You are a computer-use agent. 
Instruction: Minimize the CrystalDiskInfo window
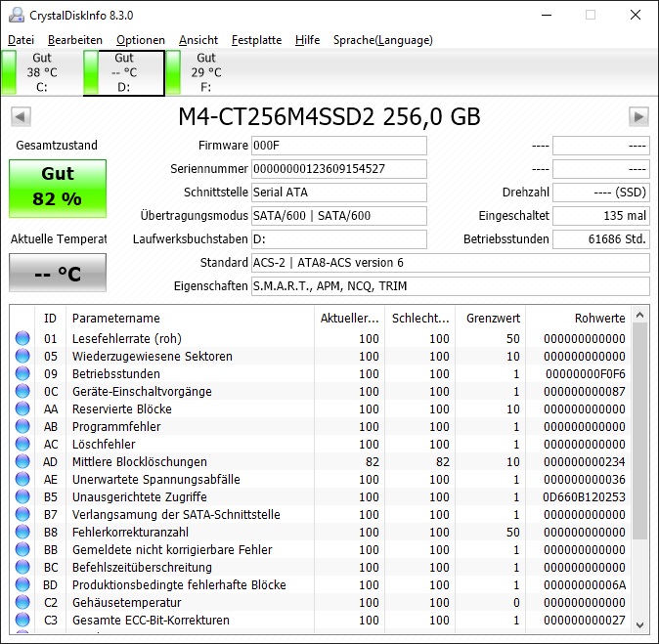(547, 15)
